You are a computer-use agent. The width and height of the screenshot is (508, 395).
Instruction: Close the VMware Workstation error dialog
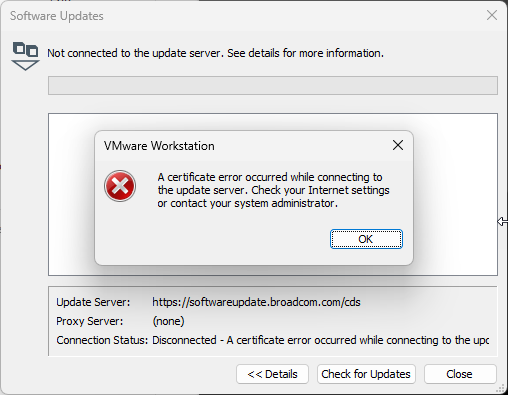[398, 145]
